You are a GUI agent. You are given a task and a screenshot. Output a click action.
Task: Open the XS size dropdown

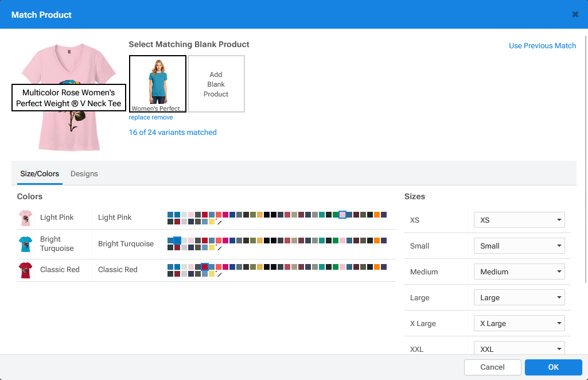pyautogui.click(x=519, y=220)
